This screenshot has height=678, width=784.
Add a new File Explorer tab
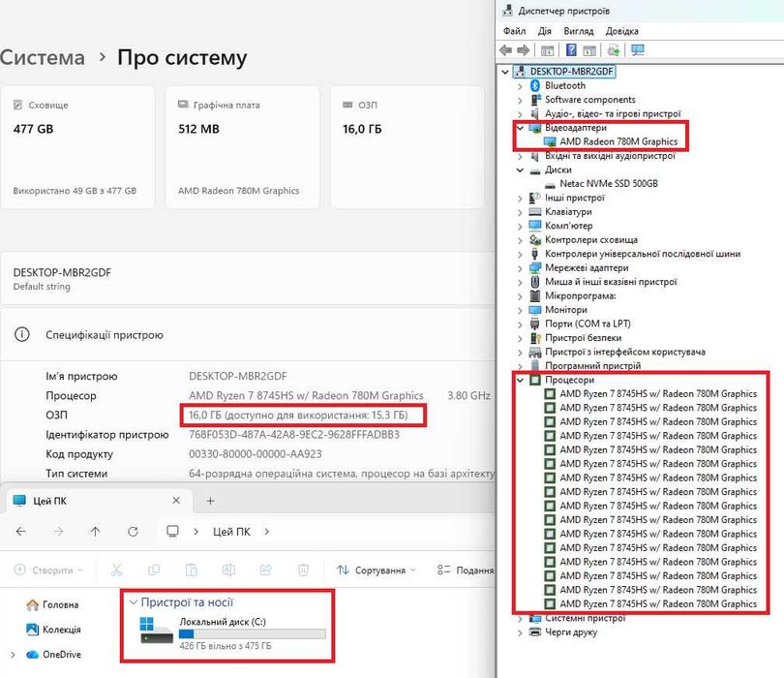210,501
